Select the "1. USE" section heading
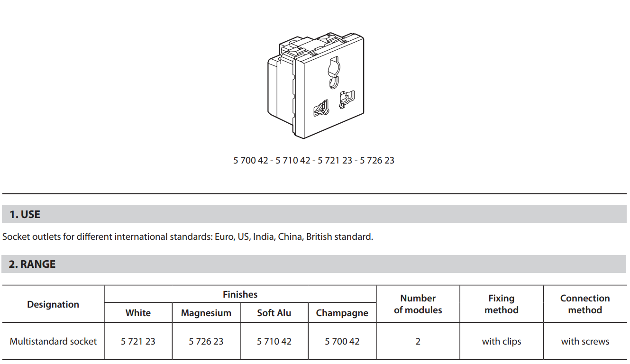The image size is (630, 364). coord(25,214)
